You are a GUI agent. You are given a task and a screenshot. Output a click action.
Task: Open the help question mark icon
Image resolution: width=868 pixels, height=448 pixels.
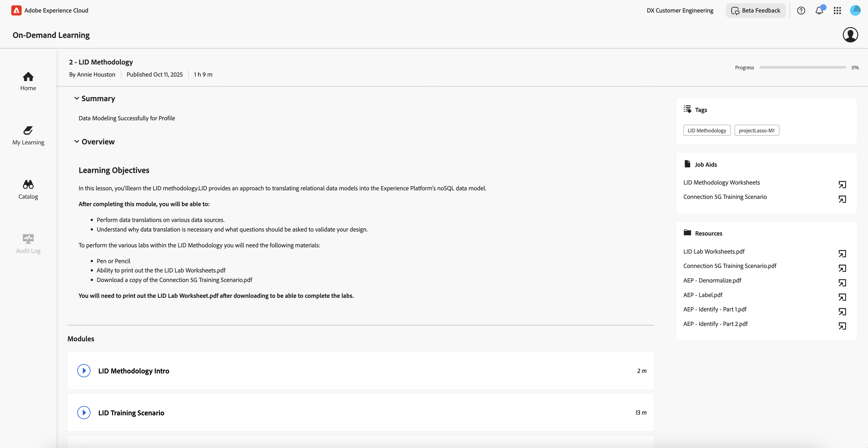[801, 11]
